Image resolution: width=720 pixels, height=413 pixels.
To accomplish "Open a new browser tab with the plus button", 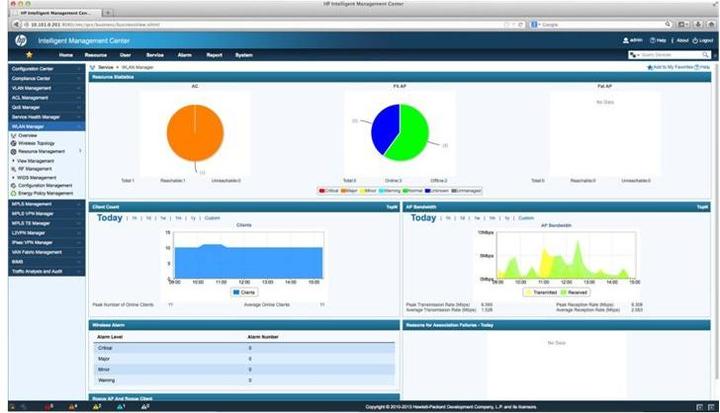I will [108, 13].
